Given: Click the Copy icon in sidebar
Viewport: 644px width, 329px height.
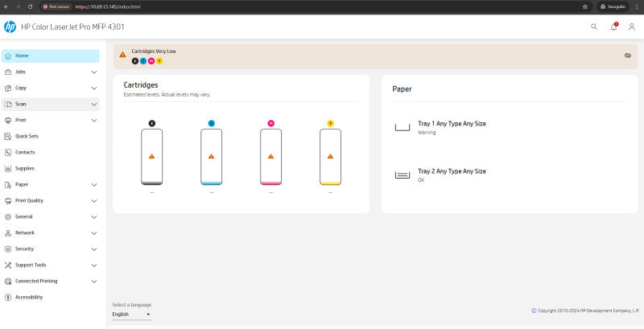Looking at the screenshot, I should coord(8,88).
